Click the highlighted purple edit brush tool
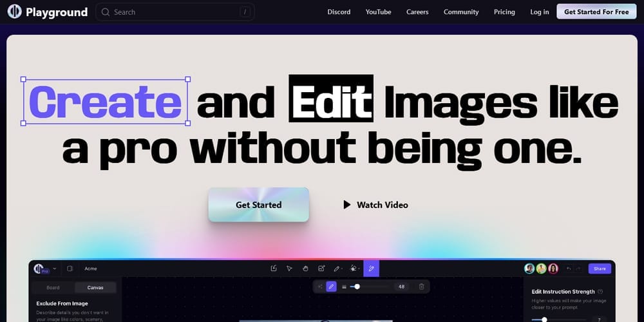The image size is (644, 322). [x=372, y=269]
